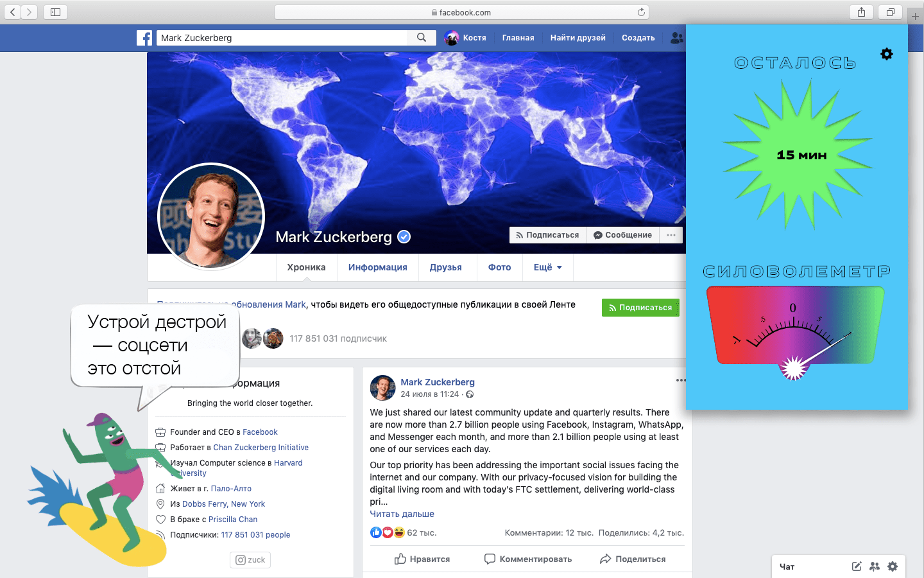
Task: Click the green Подписаться follow button
Action: click(640, 308)
